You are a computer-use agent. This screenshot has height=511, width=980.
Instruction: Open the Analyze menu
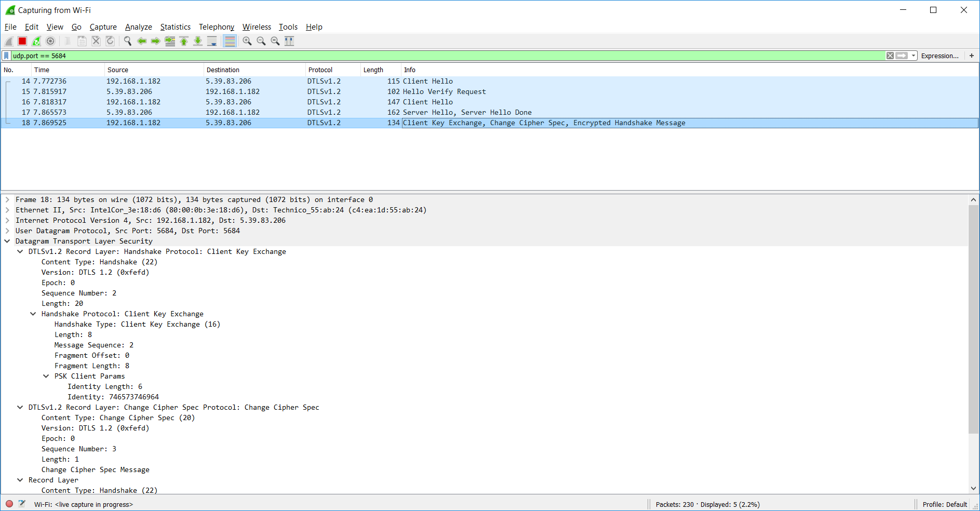(138, 27)
